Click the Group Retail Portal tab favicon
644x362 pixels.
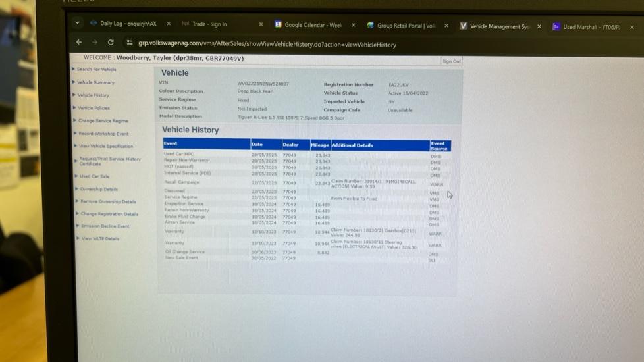(371, 26)
